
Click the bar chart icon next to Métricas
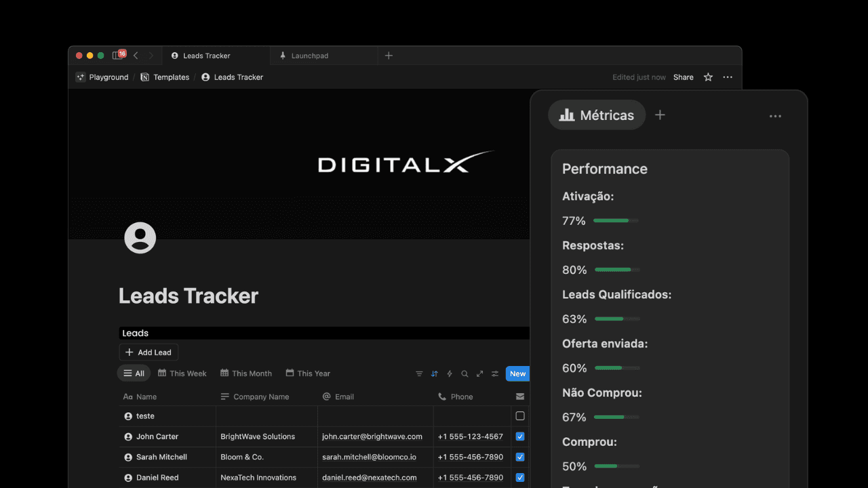566,115
